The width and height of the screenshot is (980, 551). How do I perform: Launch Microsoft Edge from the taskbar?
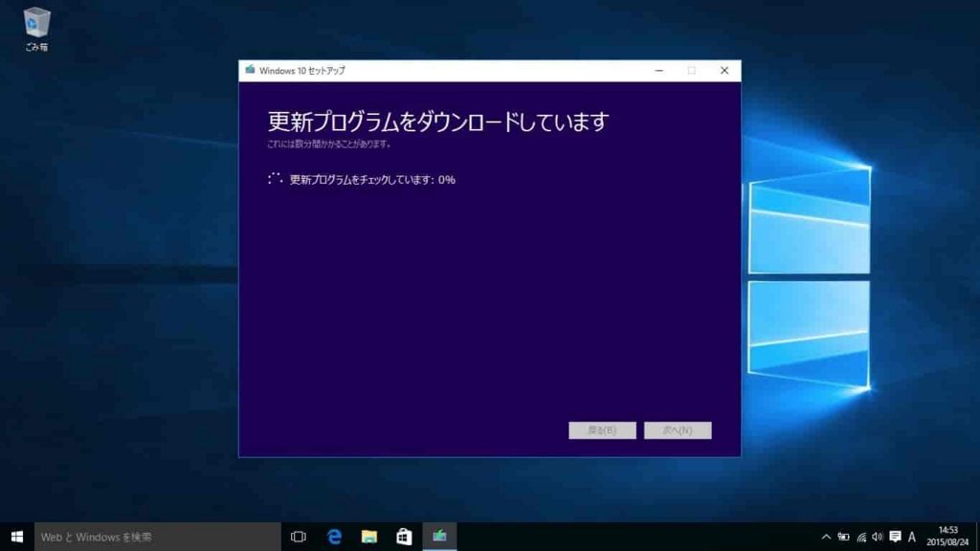[x=334, y=537]
